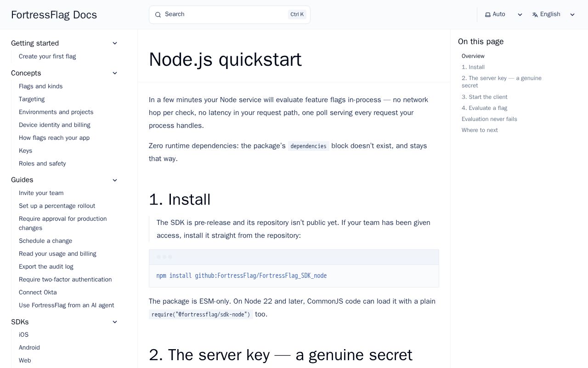Open the English language dropdown
Image resolution: width=588 pixels, height=368 pixels.
554,15
